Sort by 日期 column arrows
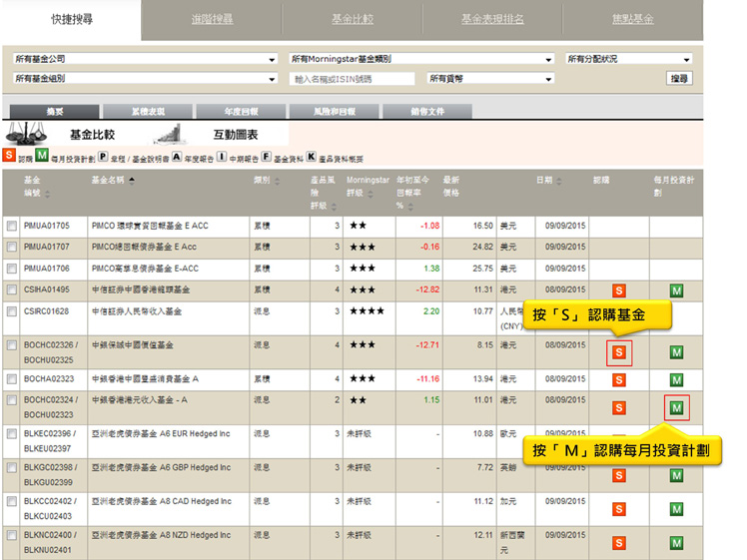Viewport: 747px width, 560px height. point(559,182)
